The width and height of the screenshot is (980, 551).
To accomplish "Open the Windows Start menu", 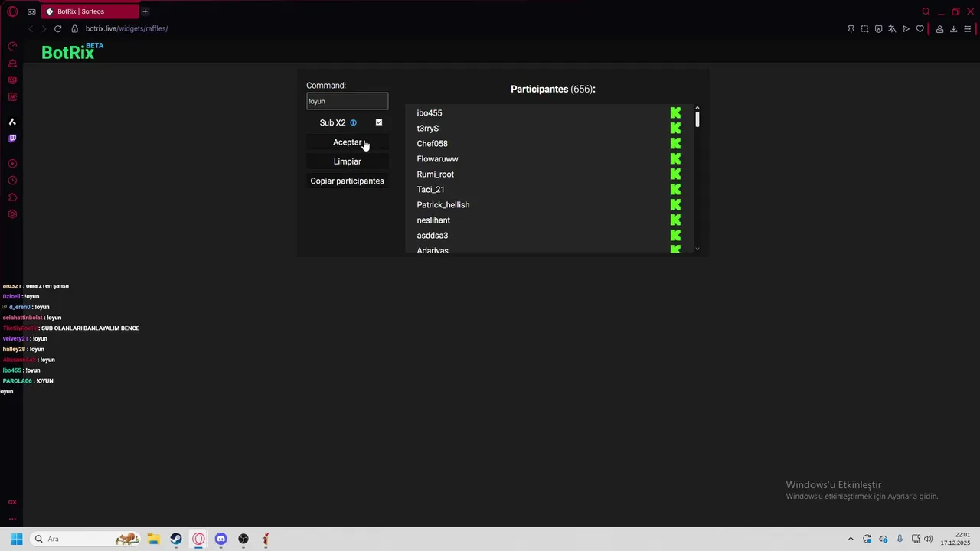I will pos(16,539).
